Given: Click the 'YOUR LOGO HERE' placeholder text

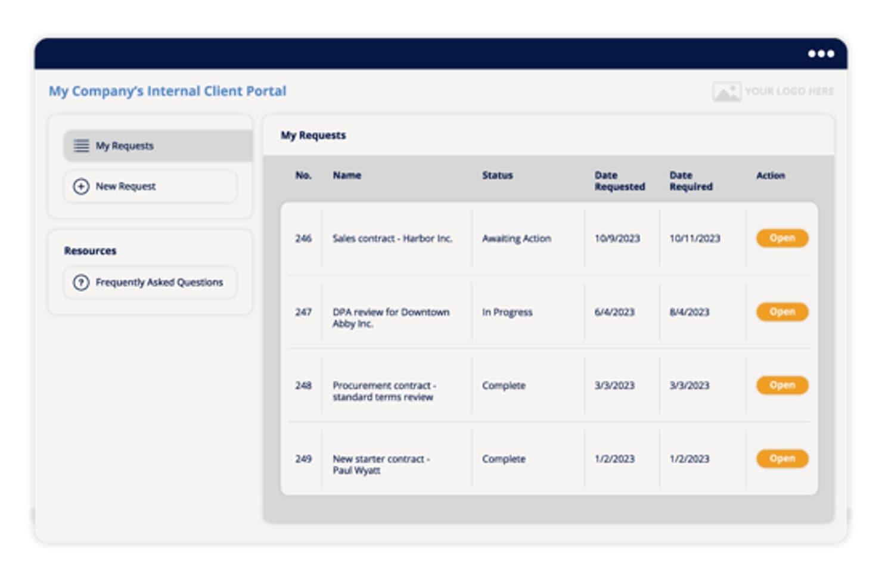Looking at the screenshot, I should [x=790, y=91].
